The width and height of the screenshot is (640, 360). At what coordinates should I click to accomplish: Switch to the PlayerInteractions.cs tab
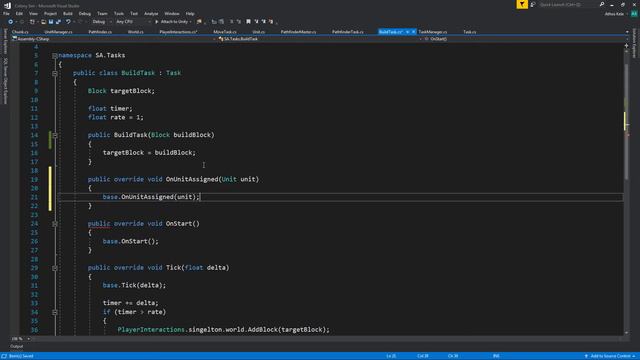[178, 32]
